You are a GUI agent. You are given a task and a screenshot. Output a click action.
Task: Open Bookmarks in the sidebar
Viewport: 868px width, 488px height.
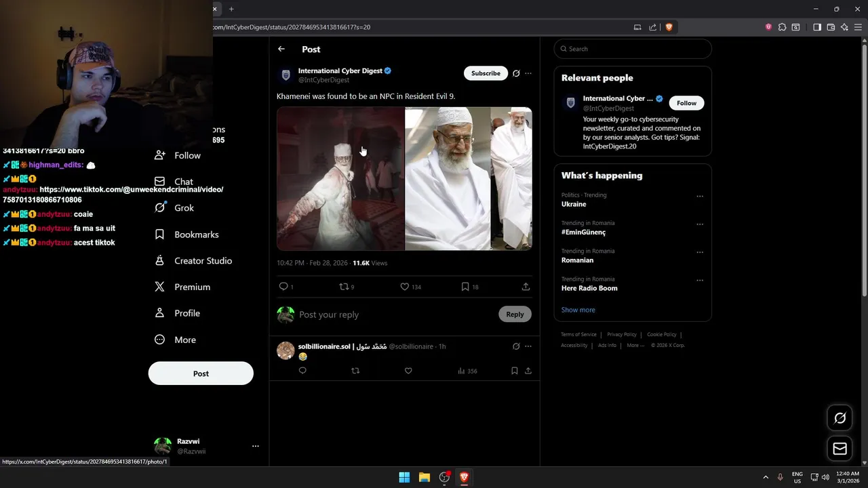point(187,235)
